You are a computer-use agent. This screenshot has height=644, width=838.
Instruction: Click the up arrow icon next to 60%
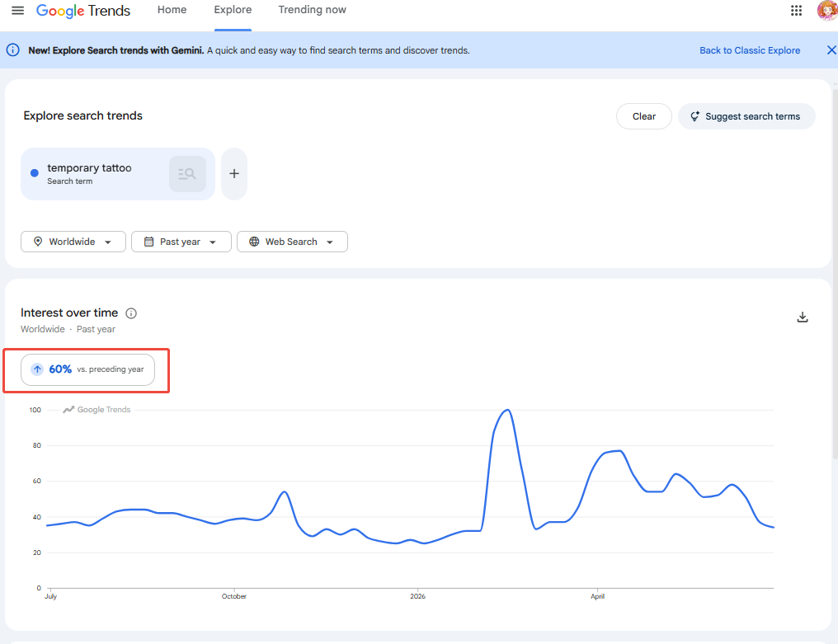37,369
